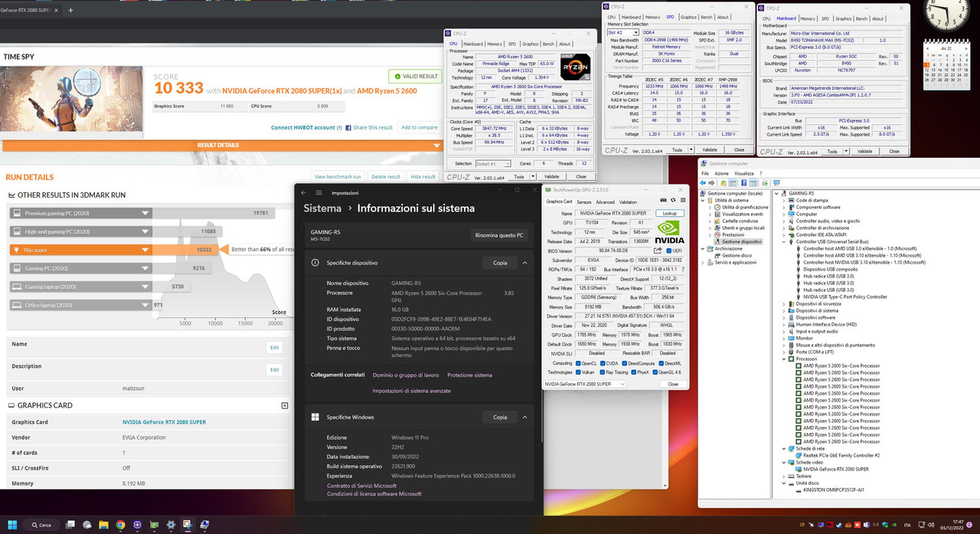Screen dimensions: 980x534
Task: Toggle the DirectCompute checkbox in GPU-Z
Action: (x=625, y=363)
